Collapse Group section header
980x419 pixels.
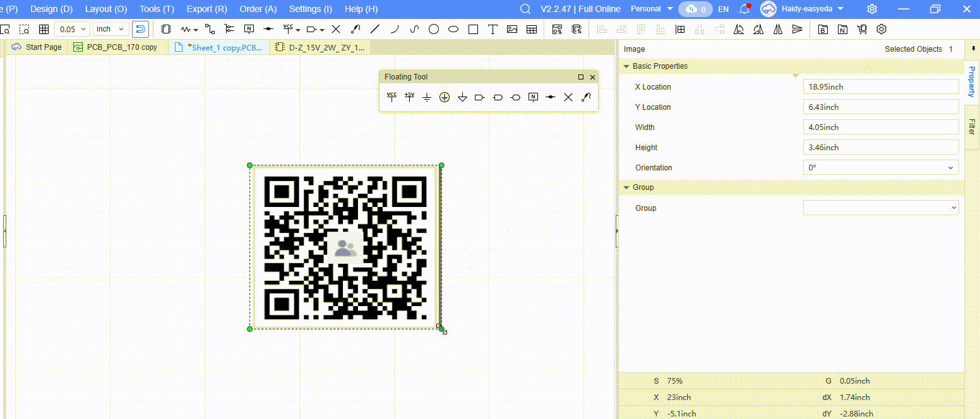[626, 187]
